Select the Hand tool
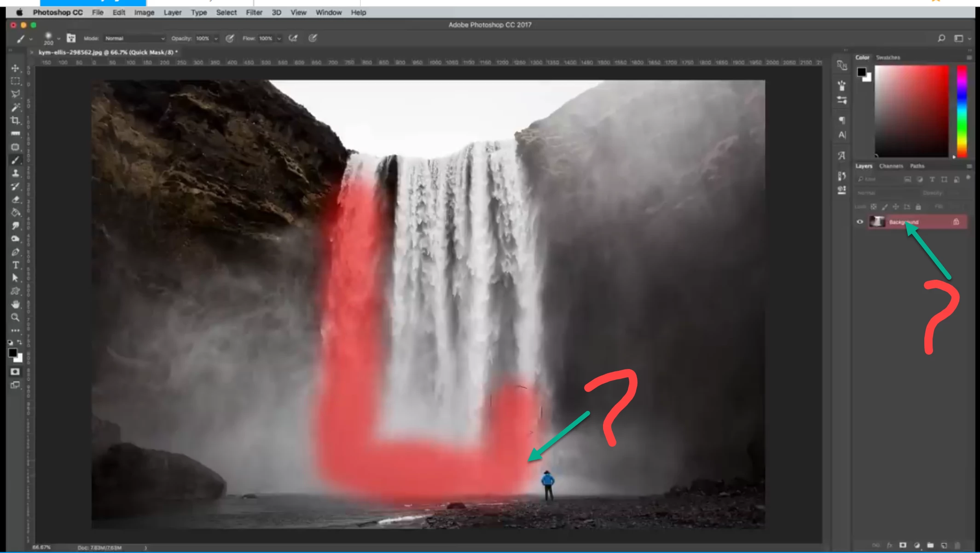Screen dimensions: 980x553 [15, 304]
